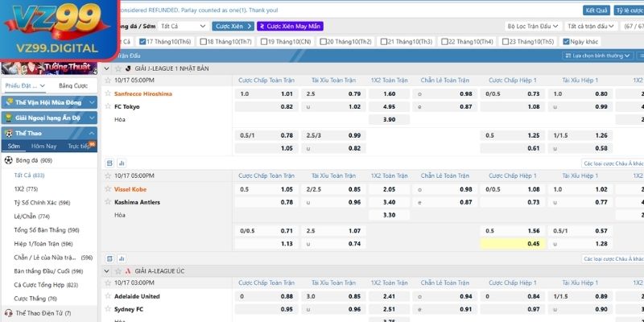The image size is (644, 322).
Task: Open Asian bet types link under Sanfrecce Hiroshima match
Action: [x=613, y=163]
